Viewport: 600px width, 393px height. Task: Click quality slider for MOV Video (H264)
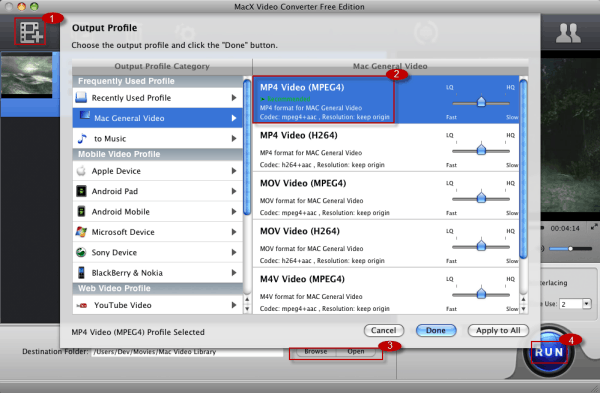click(x=481, y=246)
